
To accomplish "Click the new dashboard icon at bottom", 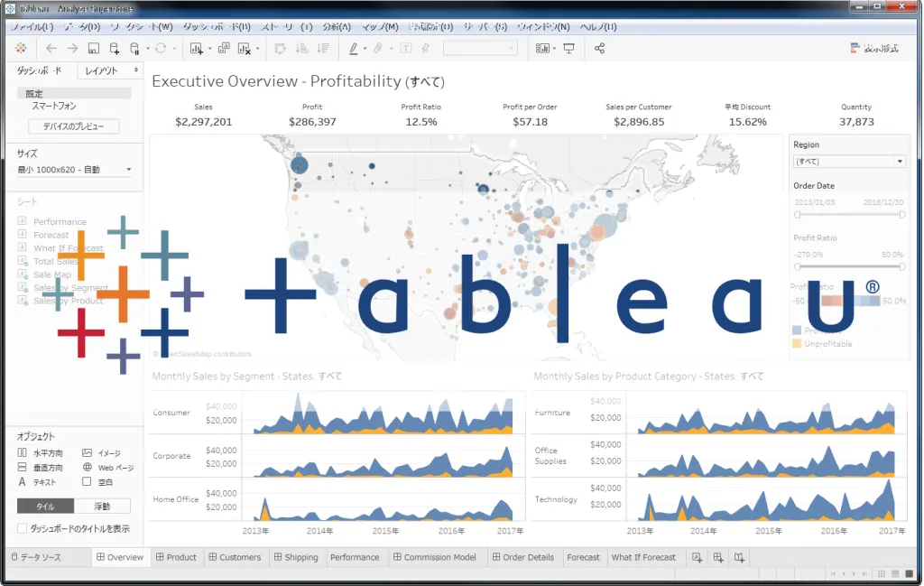I will point(718,557).
